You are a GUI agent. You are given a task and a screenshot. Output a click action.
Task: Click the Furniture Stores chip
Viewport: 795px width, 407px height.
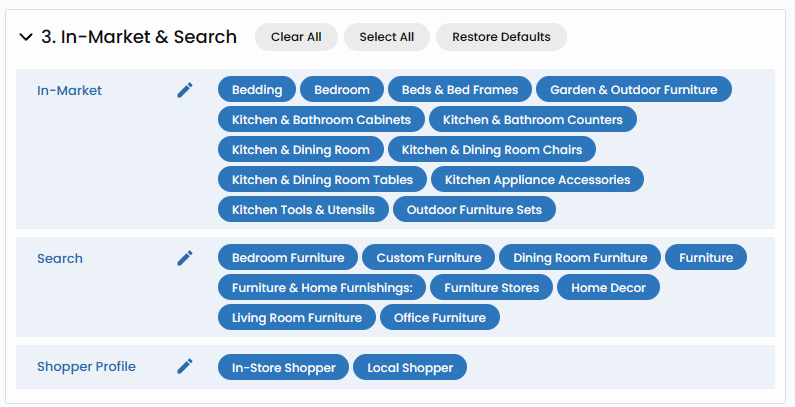(491, 288)
